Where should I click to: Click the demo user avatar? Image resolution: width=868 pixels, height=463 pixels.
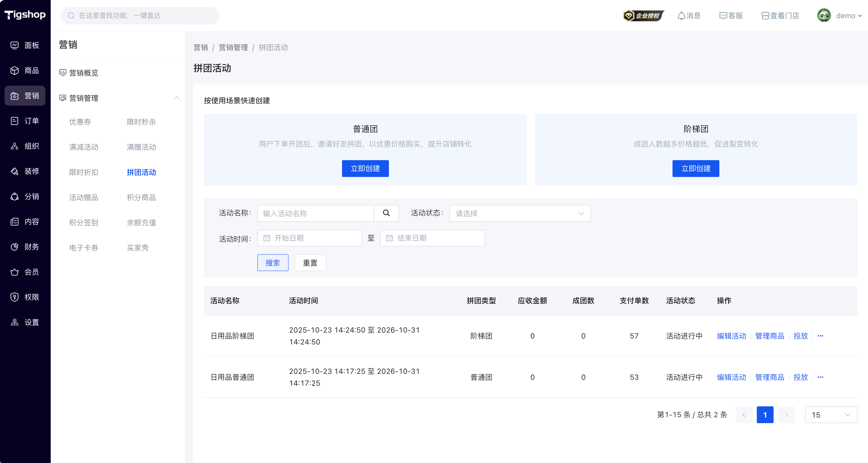824,15
